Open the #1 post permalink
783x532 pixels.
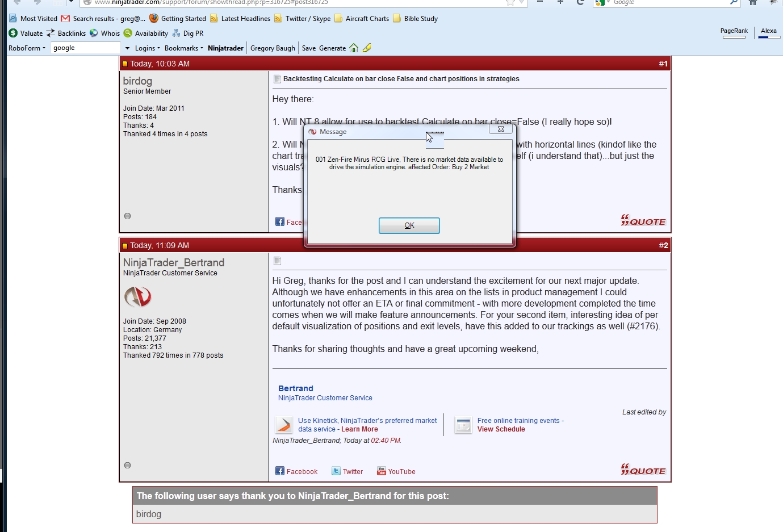(x=663, y=64)
